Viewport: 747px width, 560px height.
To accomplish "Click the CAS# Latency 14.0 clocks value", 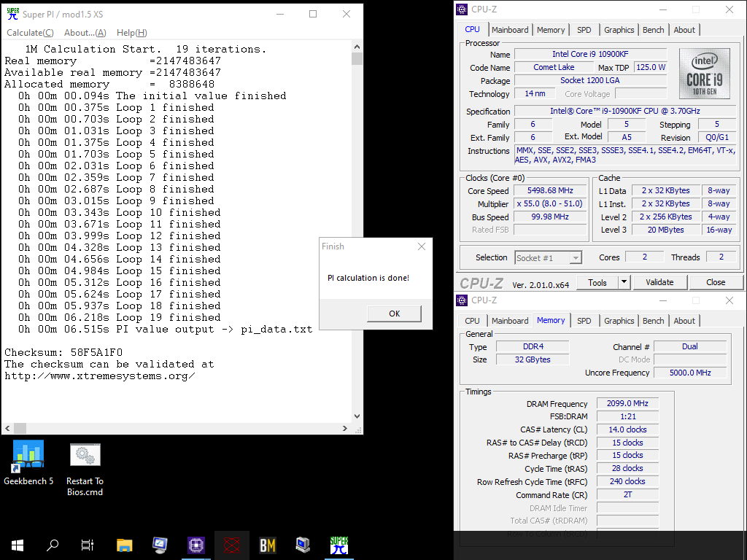I will pyautogui.click(x=627, y=429).
